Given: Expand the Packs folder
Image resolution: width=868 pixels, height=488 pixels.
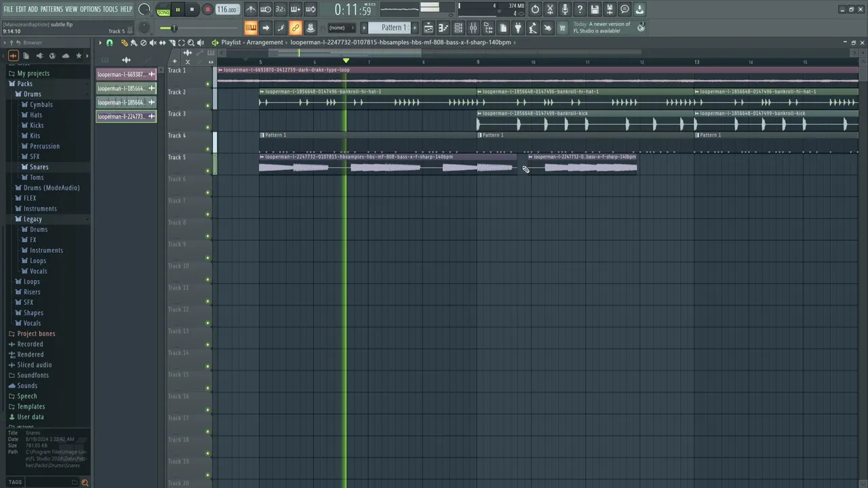Looking at the screenshot, I should pyautogui.click(x=25, y=84).
